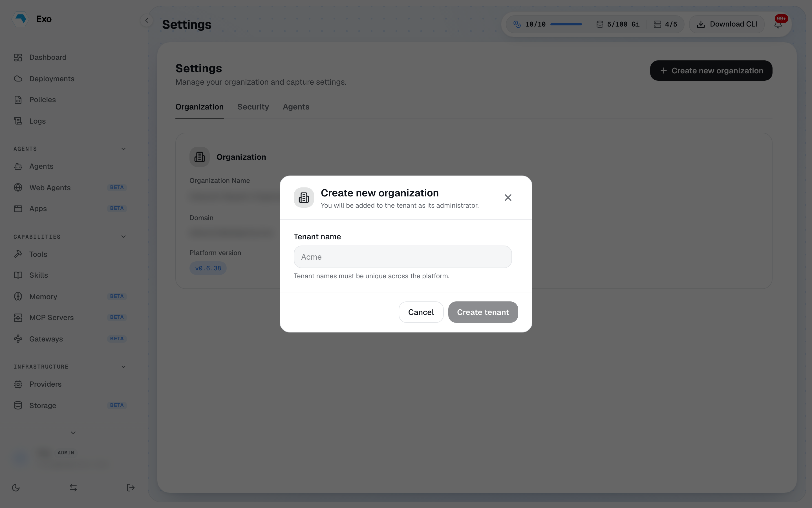Collapse the sidebar with the arrow button
Viewport: 812px width, 508px height.
coord(147,21)
